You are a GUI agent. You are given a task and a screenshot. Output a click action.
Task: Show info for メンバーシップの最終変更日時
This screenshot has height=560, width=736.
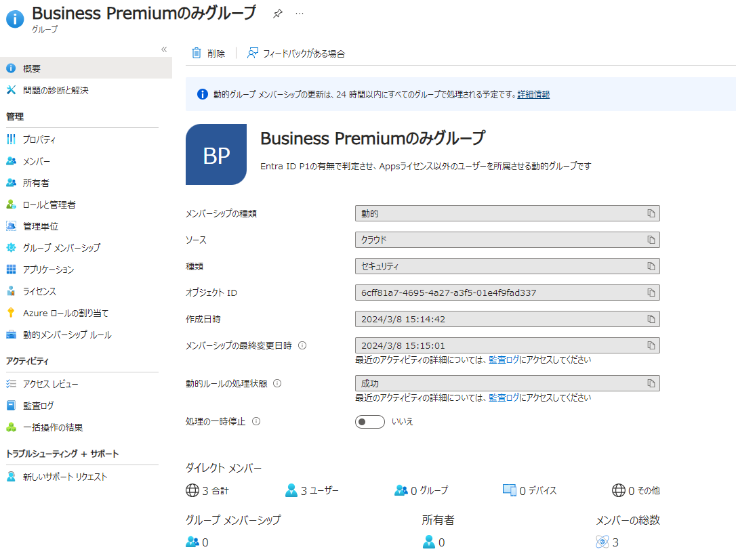point(302,345)
